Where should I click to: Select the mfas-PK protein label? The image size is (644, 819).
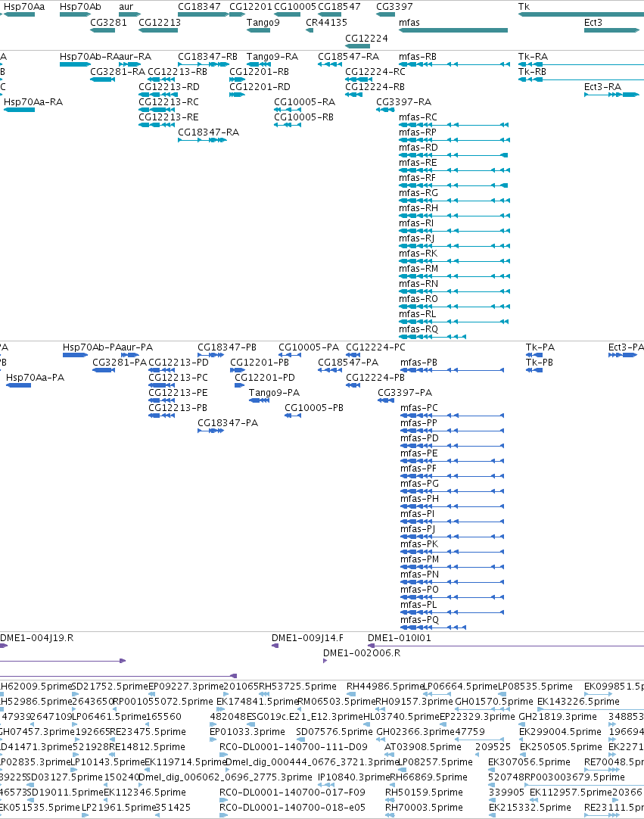[419, 544]
